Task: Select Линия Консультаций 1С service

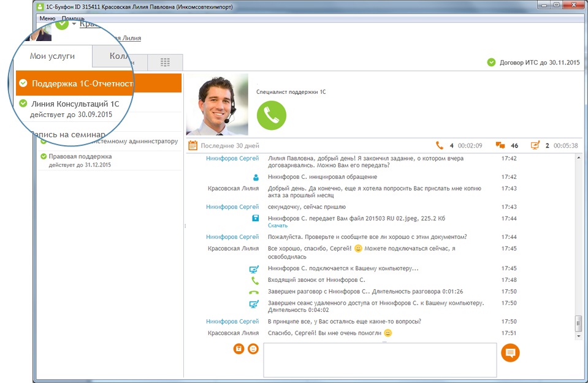Action: coord(99,108)
